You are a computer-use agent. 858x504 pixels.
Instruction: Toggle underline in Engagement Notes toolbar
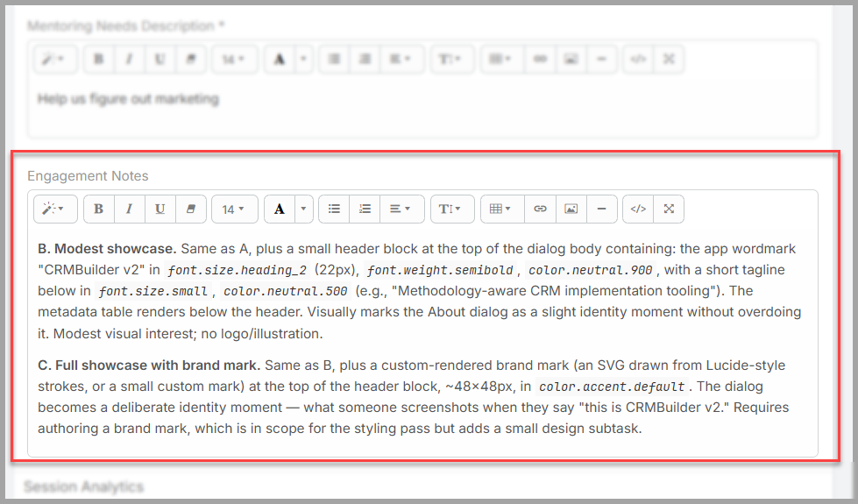(x=160, y=209)
